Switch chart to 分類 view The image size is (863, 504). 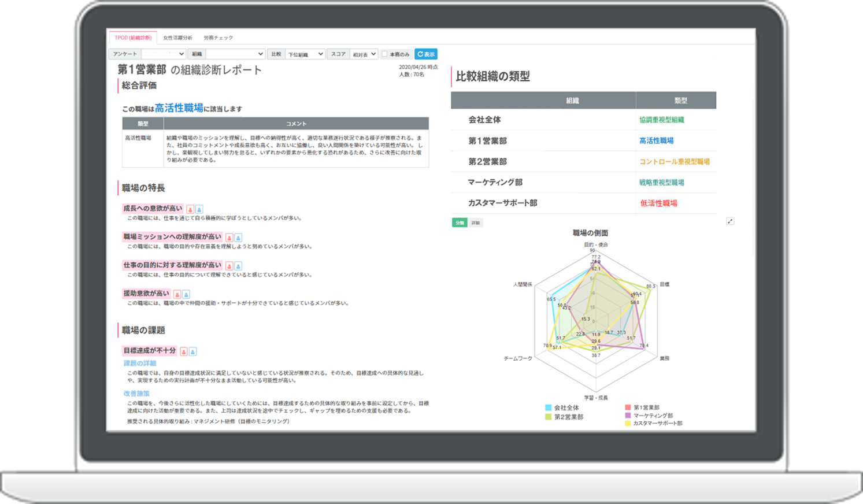(460, 223)
